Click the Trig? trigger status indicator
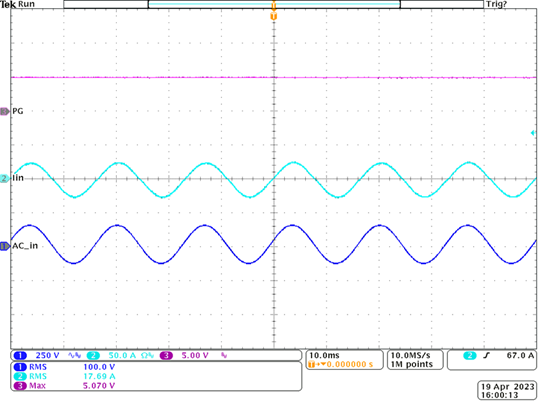 496,4
